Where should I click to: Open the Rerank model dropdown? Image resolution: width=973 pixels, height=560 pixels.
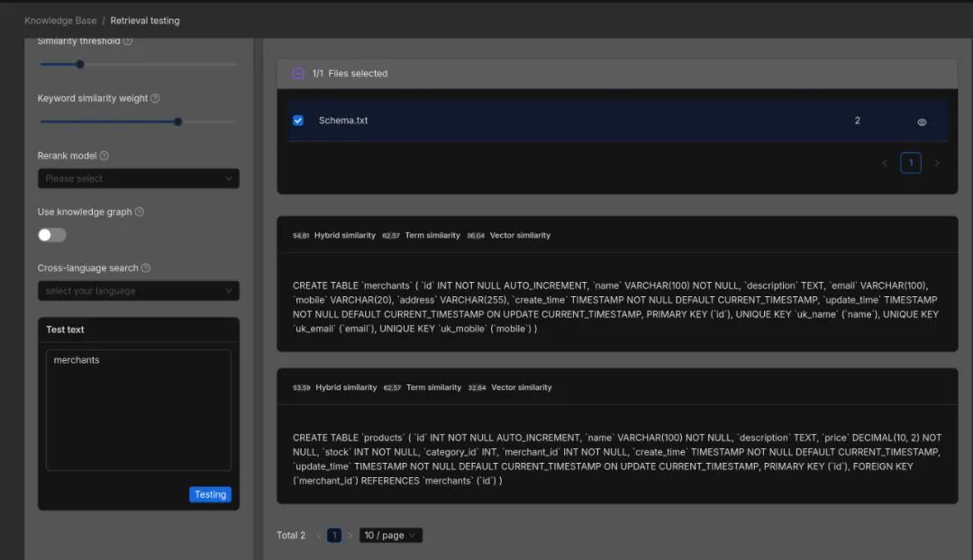click(138, 178)
